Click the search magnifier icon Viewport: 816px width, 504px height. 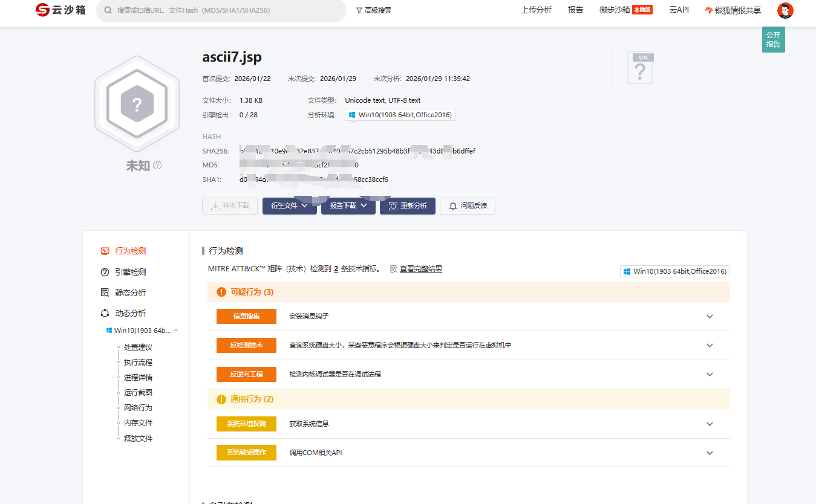point(108,10)
